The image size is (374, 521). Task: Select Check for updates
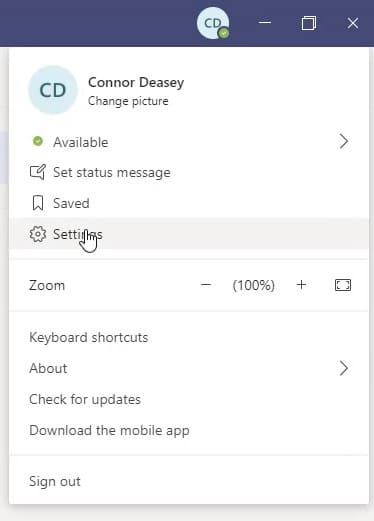85,399
